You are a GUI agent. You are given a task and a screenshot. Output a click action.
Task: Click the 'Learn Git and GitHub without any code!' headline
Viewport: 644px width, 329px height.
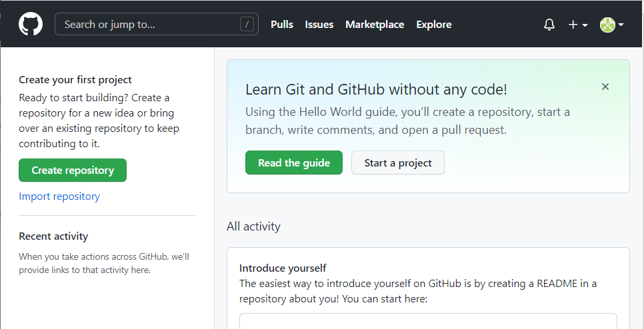[x=376, y=89]
